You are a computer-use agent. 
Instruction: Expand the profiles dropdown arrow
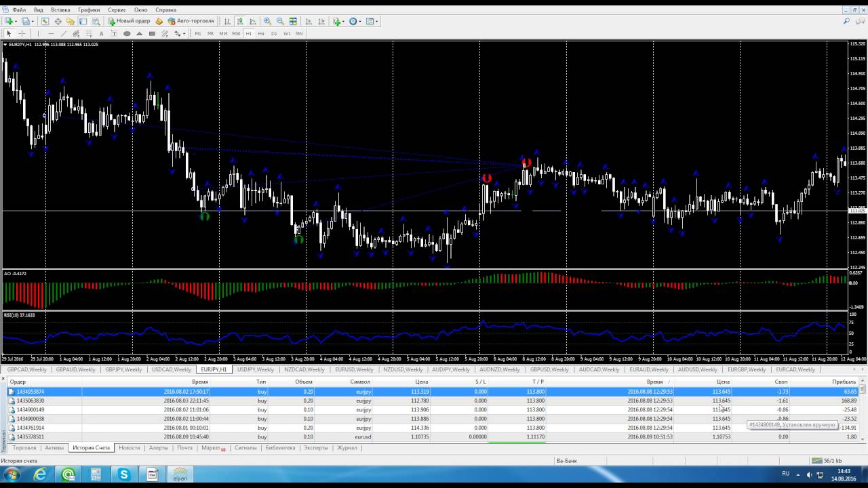(x=33, y=21)
